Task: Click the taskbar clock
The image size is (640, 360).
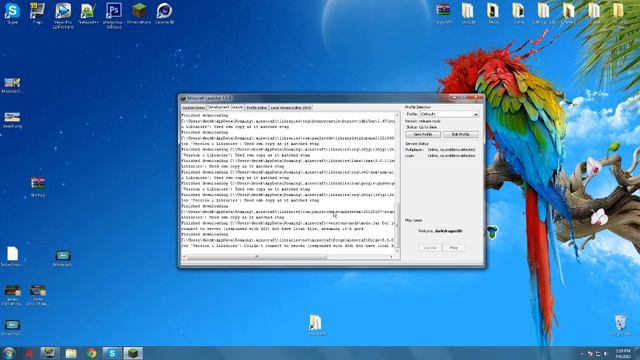Action: (623, 353)
